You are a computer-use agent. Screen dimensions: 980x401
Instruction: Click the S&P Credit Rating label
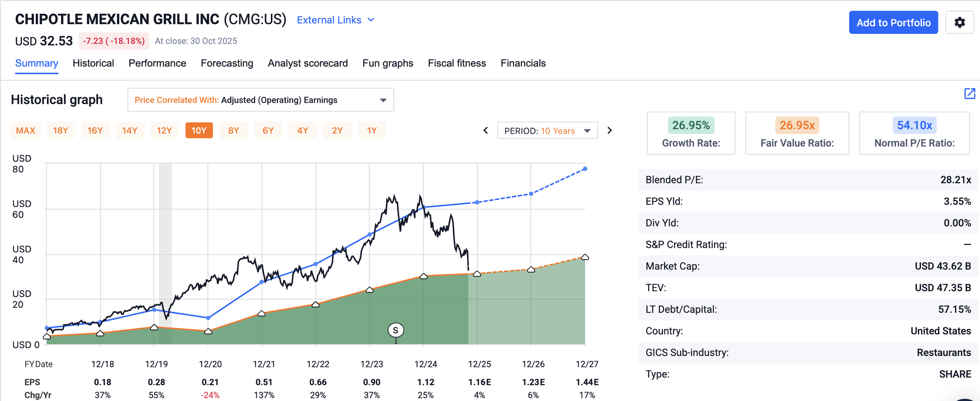point(686,244)
